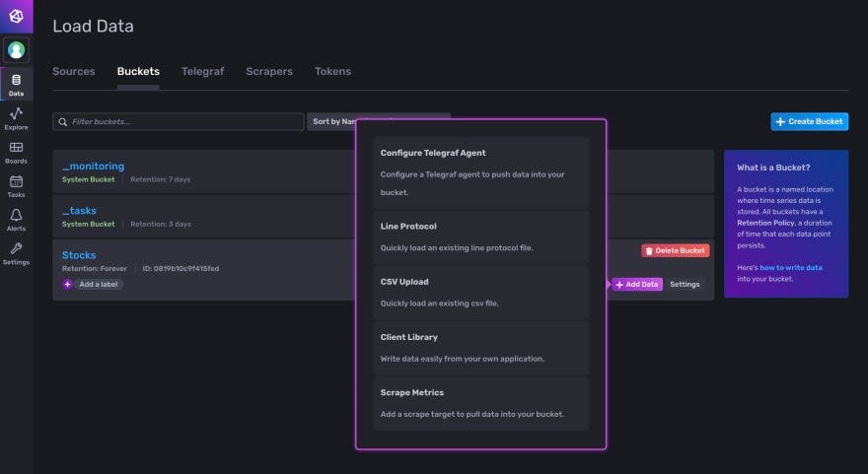Focus the Filter buckets search field
The image size is (868, 474).
(179, 121)
